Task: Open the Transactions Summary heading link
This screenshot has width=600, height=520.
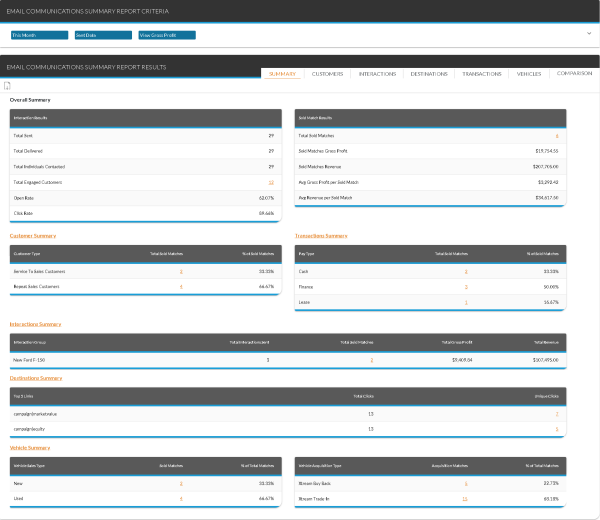Action: click(321, 236)
